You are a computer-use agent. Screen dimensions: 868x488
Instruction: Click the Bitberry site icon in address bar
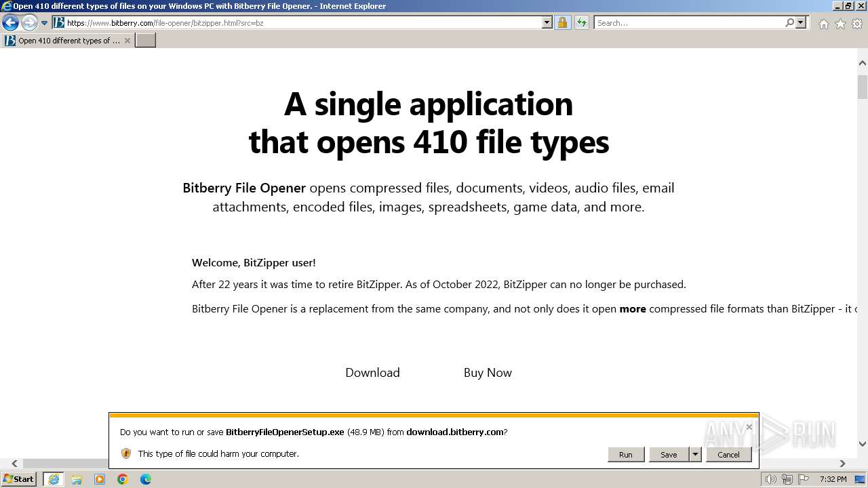(x=59, y=22)
